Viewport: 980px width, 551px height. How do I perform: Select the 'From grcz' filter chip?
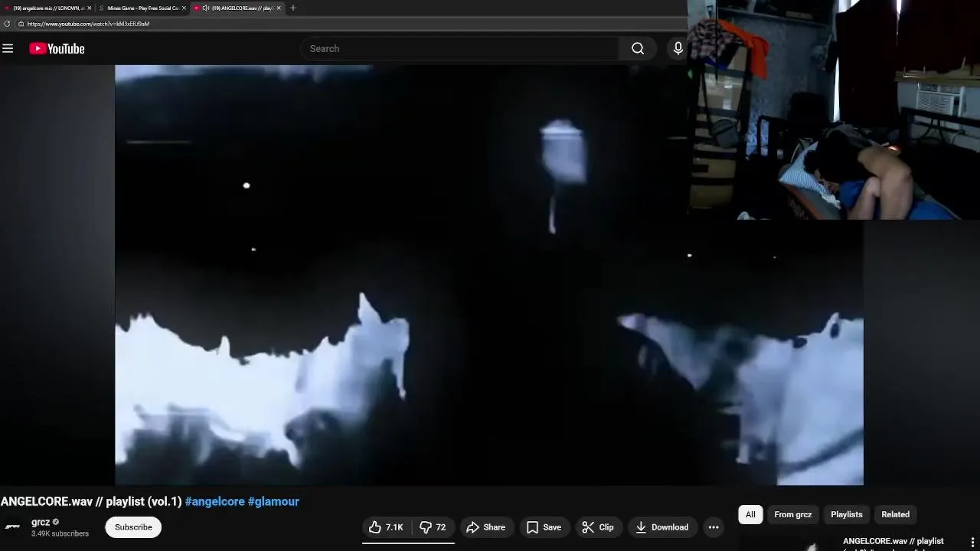[x=792, y=514]
